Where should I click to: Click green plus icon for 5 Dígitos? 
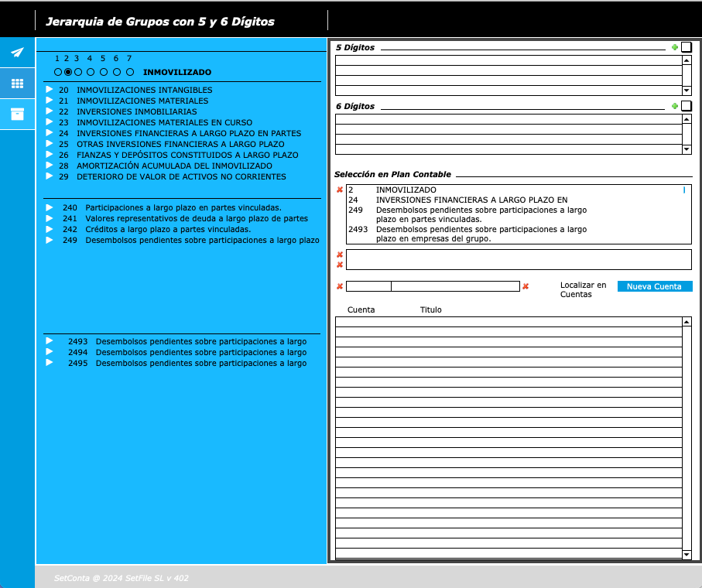675,47
